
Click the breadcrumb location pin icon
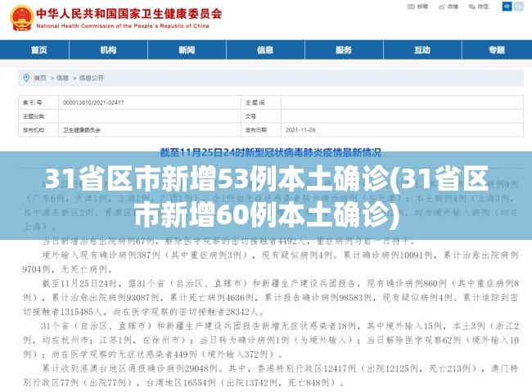coord(26,78)
